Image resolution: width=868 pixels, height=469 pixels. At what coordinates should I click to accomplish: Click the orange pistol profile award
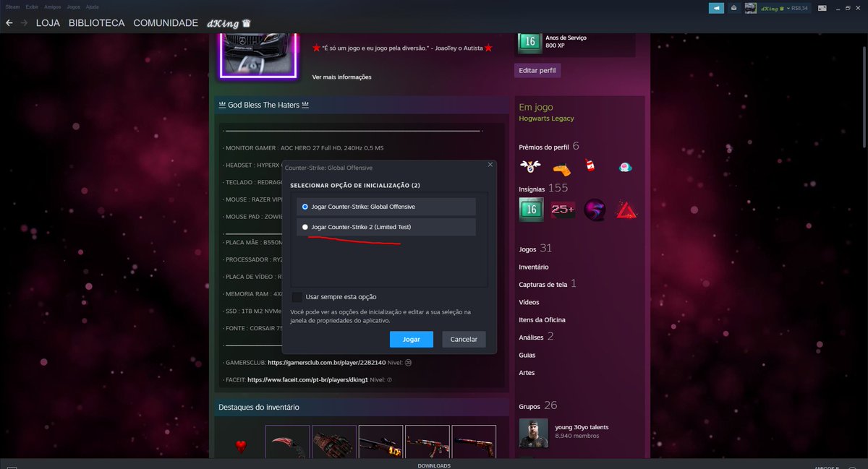(561, 168)
